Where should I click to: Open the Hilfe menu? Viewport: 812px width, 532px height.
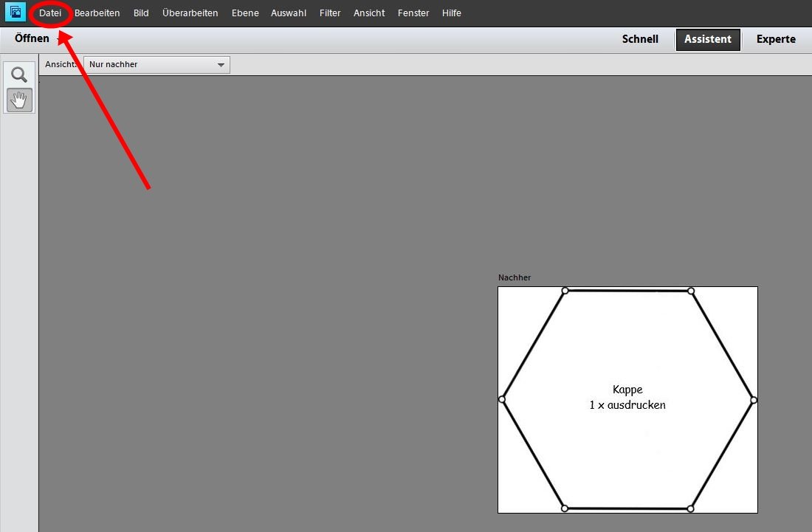(452, 13)
